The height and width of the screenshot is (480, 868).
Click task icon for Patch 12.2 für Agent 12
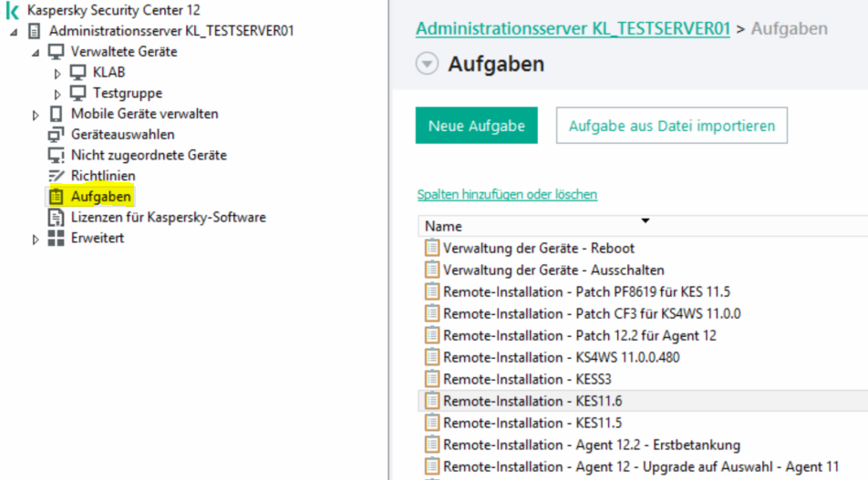click(432, 335)
